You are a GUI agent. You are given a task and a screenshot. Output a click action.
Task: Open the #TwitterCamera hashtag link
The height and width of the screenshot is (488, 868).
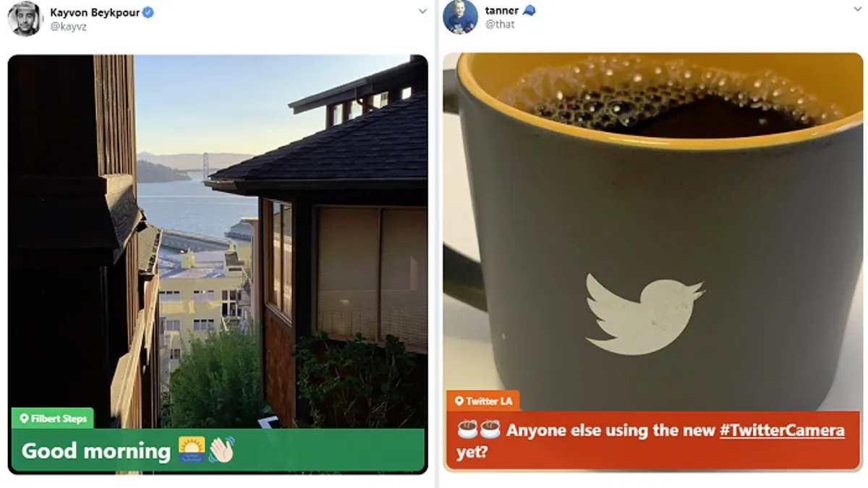pos(782,430)
